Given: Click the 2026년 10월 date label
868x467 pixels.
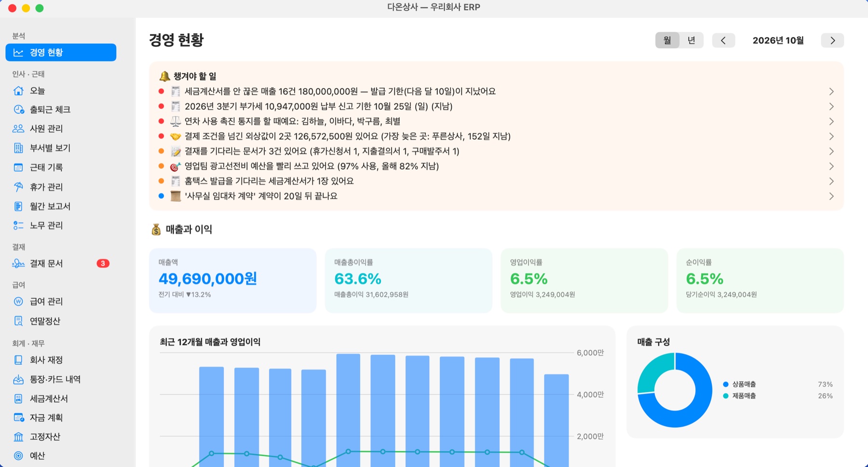Looking at the screenshot, I should coord(778,40).
